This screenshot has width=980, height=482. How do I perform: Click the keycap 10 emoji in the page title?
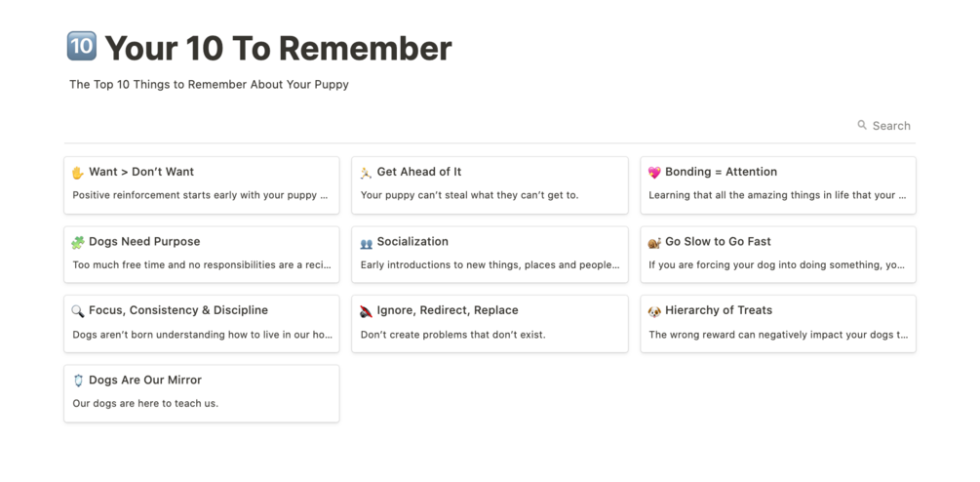(80, 46)
